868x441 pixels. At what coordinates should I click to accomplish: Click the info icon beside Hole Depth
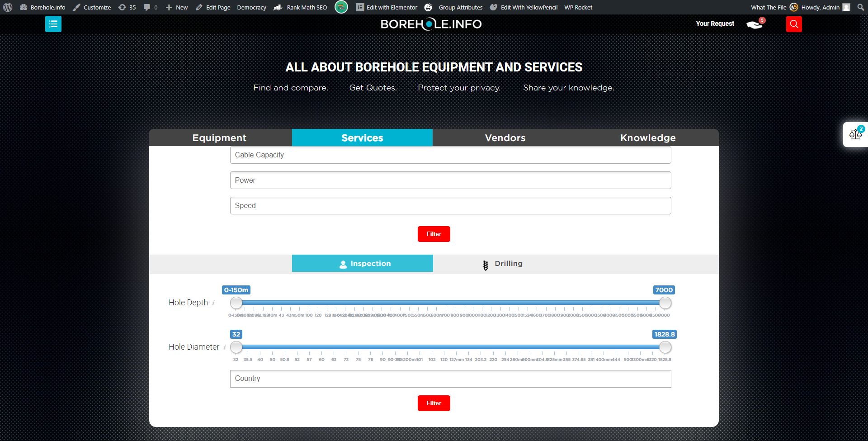(x=213, y=303)
